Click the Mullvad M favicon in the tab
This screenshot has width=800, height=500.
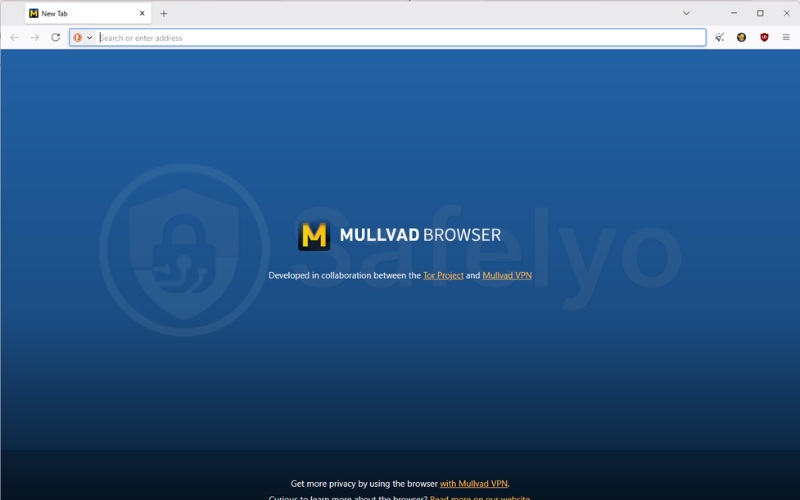(34, 14)
